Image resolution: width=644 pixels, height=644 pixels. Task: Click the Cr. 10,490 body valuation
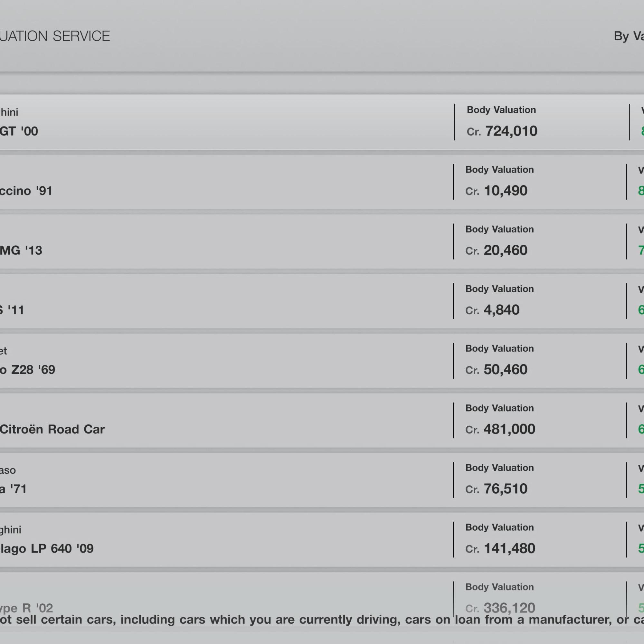497,191
